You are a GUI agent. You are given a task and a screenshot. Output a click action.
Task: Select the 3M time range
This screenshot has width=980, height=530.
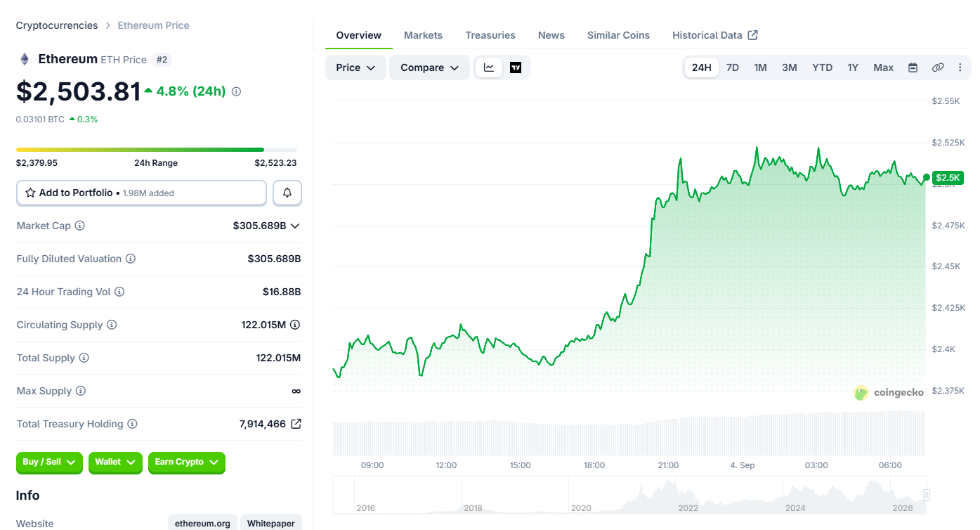click(x=790, y=67)
